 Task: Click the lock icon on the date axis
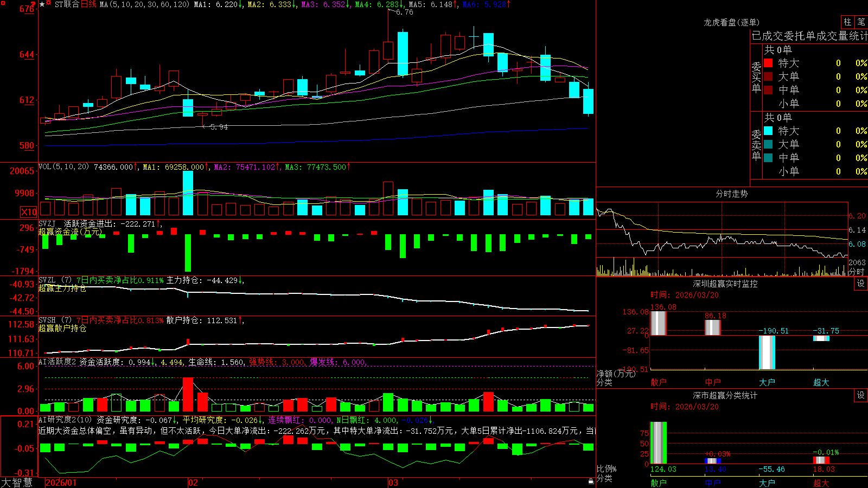coord(591,481)
